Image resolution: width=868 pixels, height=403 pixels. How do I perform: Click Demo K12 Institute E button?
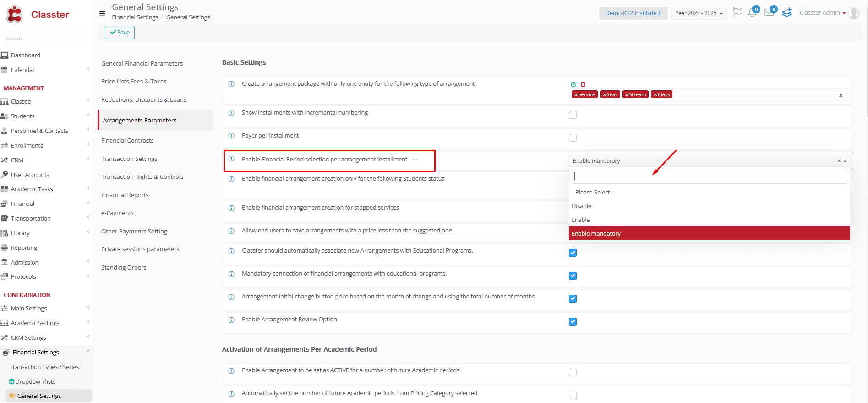click(633, 13)
